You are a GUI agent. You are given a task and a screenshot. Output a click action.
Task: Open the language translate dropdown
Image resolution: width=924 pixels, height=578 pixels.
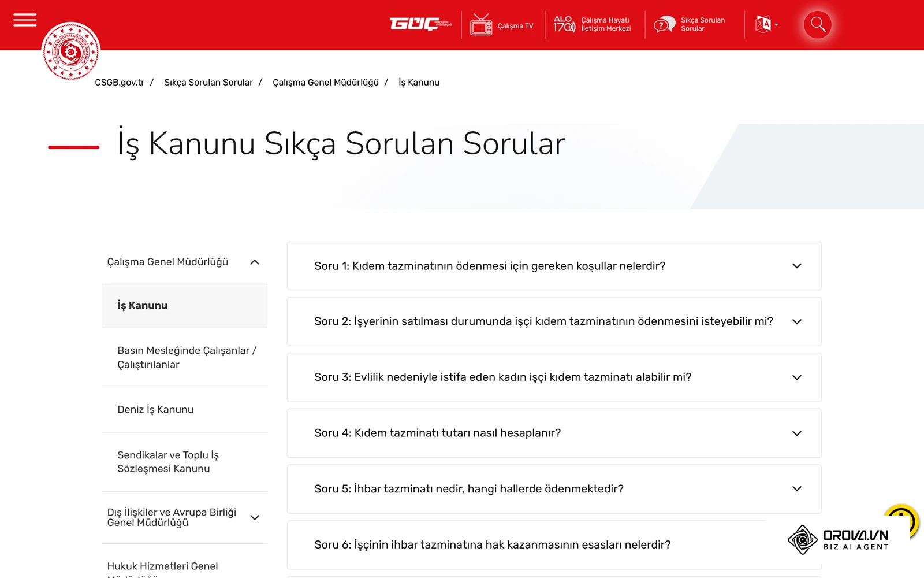click(x=767, y=24)
